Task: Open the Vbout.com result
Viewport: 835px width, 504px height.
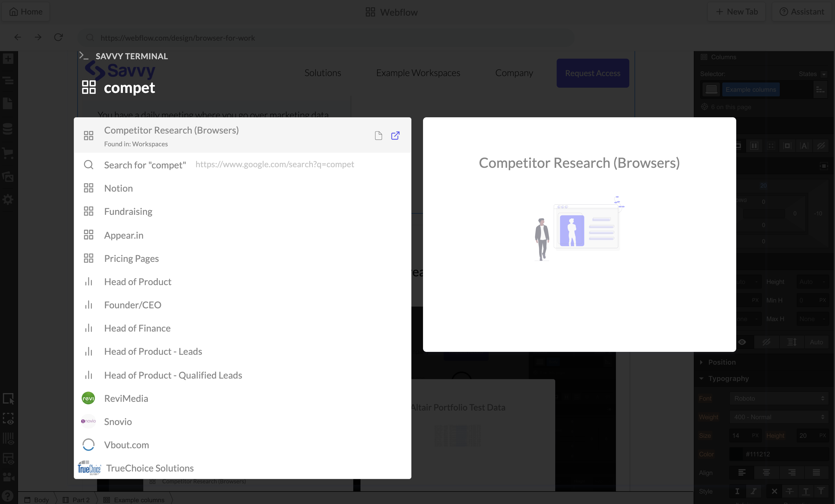Action: coord(243,445)
